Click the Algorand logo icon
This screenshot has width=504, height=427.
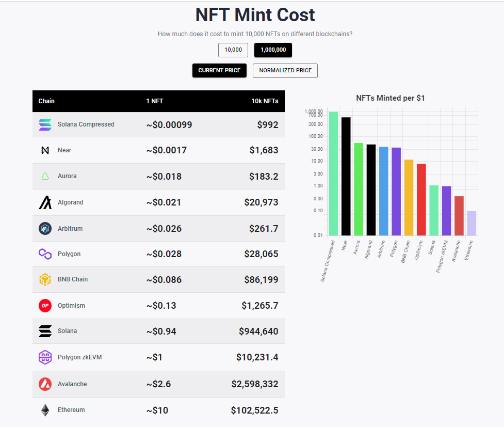pos(45,202)
